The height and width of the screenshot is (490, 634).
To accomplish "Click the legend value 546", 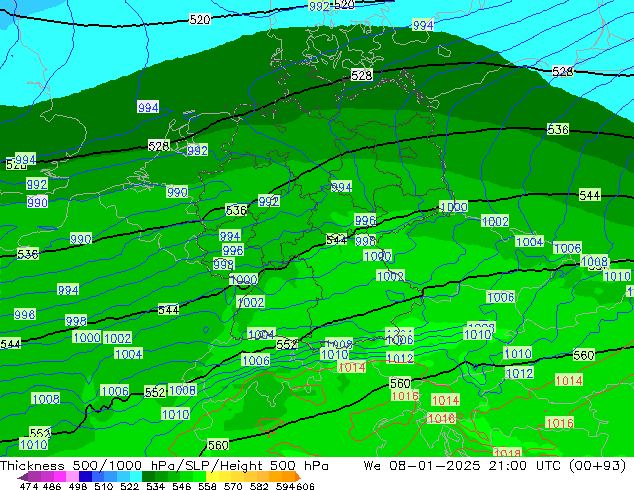I will [181, 486].
